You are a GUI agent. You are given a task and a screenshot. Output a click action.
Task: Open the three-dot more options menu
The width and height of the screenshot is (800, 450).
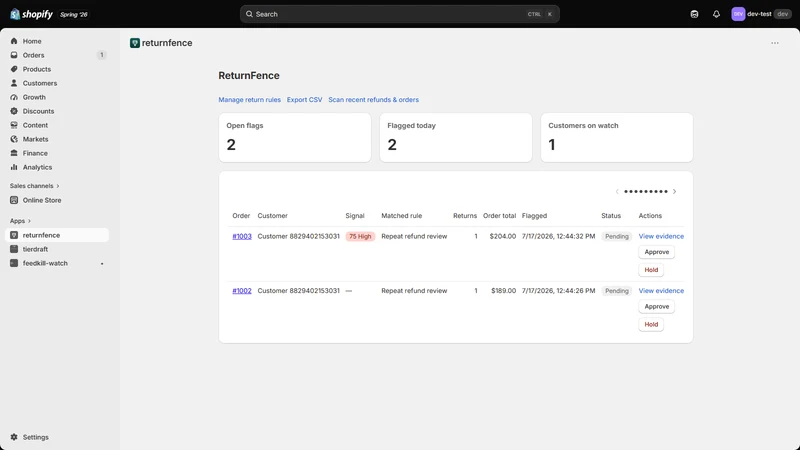[774, 43]
